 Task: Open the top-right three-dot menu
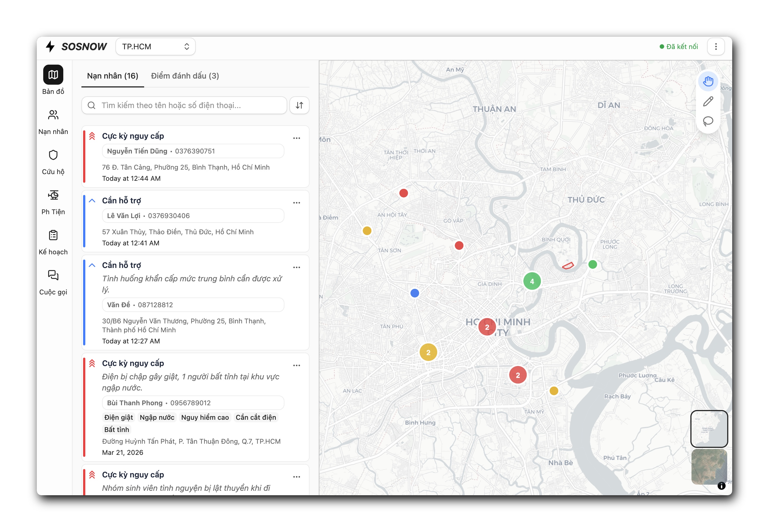[716, 47]
